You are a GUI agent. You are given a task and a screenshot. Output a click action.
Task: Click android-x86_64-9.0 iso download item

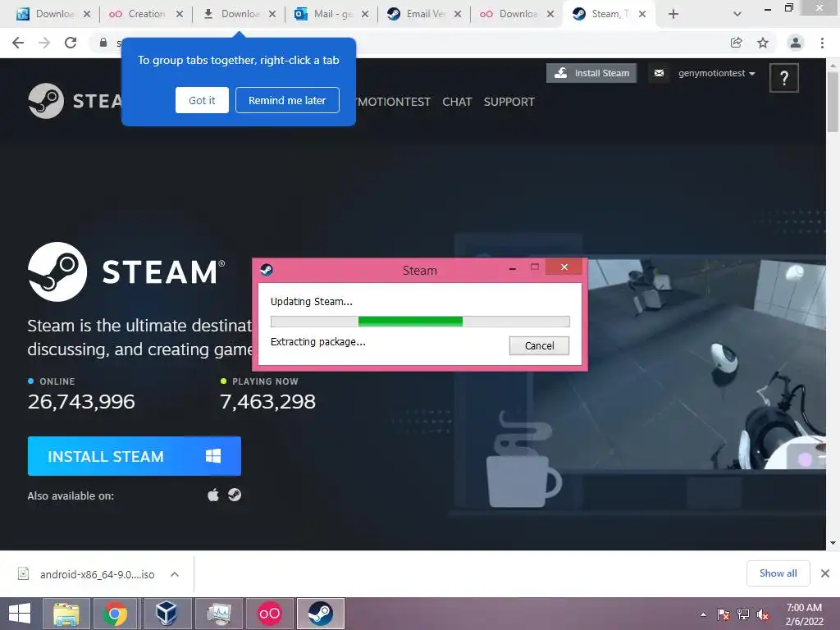click(98, 574)
